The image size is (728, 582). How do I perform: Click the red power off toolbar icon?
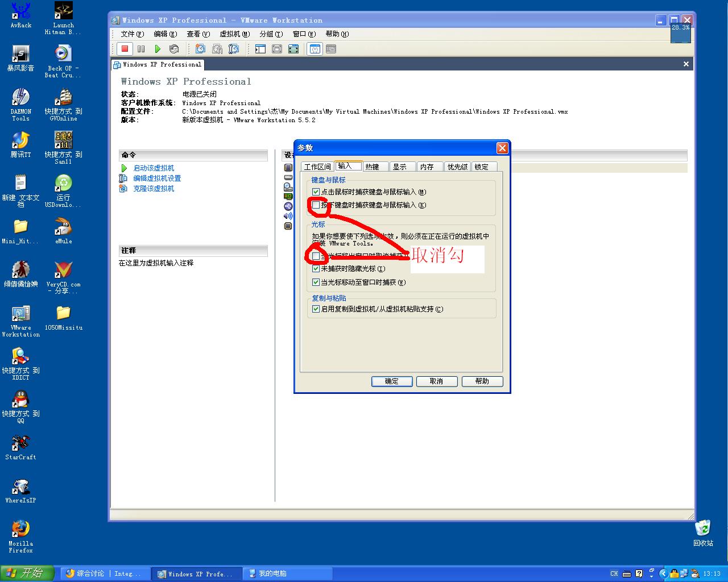(x=125, y=49)
